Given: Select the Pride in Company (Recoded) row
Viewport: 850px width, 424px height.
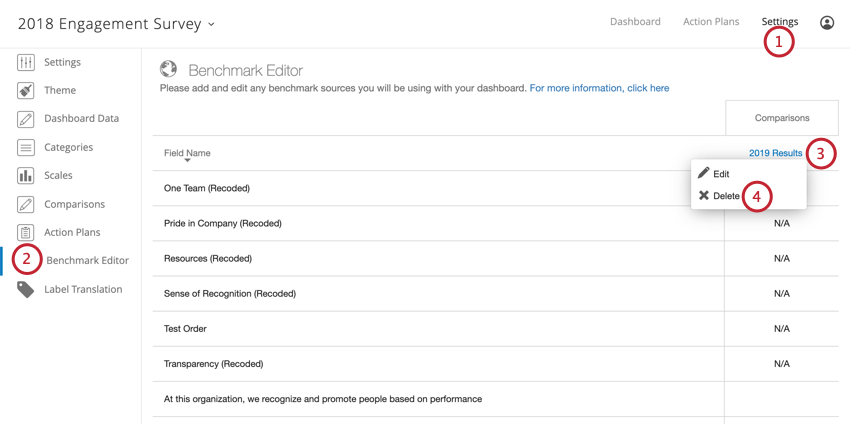Looking at the screenshot, I should click(x=438, y=223).
